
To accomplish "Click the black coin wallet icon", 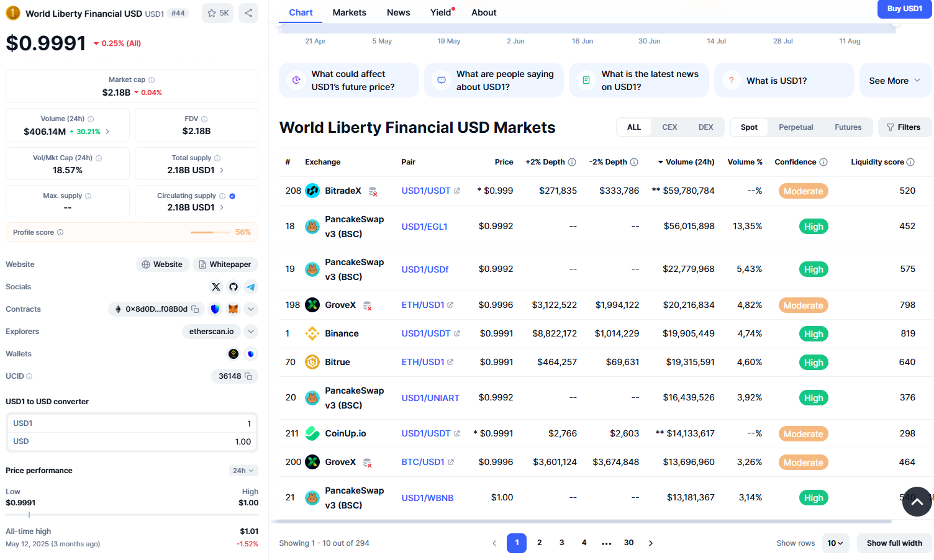I will point(233,354).
